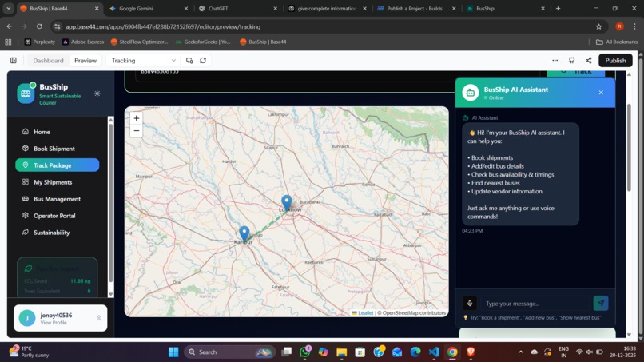644x362 pixels.
Task: Switch to the Google Gemini tab
Action: click(149, 8)
